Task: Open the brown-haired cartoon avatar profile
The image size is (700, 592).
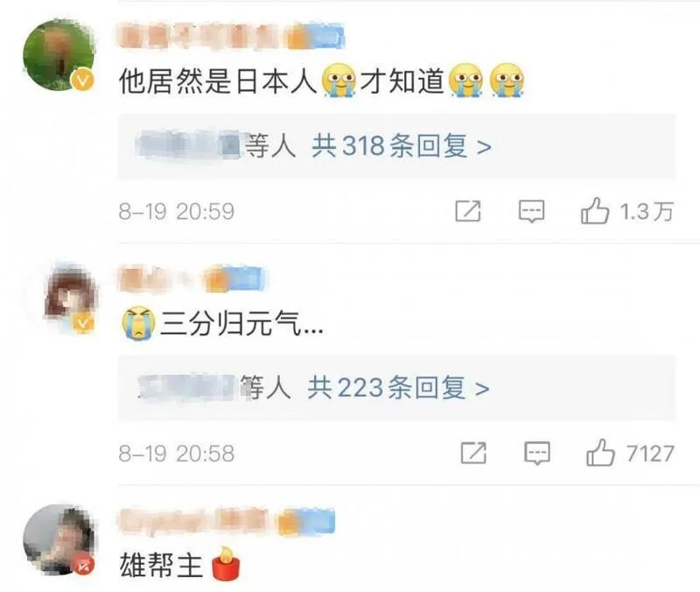Action: [71, 297]
